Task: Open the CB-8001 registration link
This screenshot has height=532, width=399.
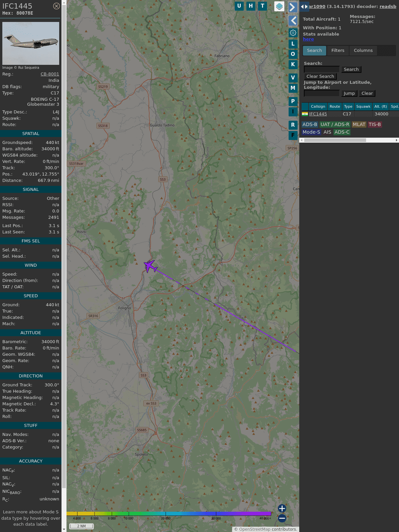Action: point(50,74)
